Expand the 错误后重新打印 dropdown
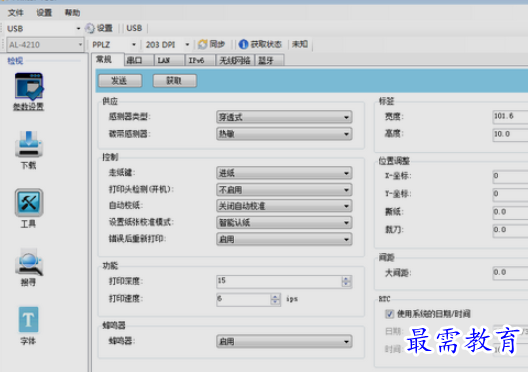 (x=284, y=239)
